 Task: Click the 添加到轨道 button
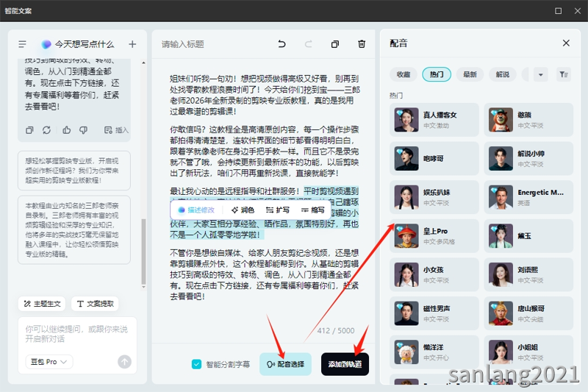tap(345, 364)
